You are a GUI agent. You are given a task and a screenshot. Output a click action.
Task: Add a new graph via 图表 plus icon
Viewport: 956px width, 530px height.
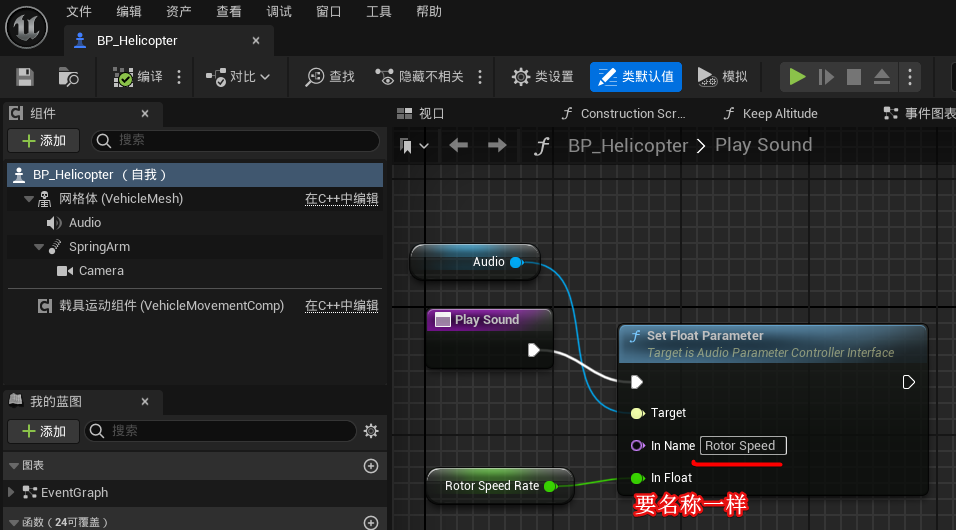coord(371,466)
